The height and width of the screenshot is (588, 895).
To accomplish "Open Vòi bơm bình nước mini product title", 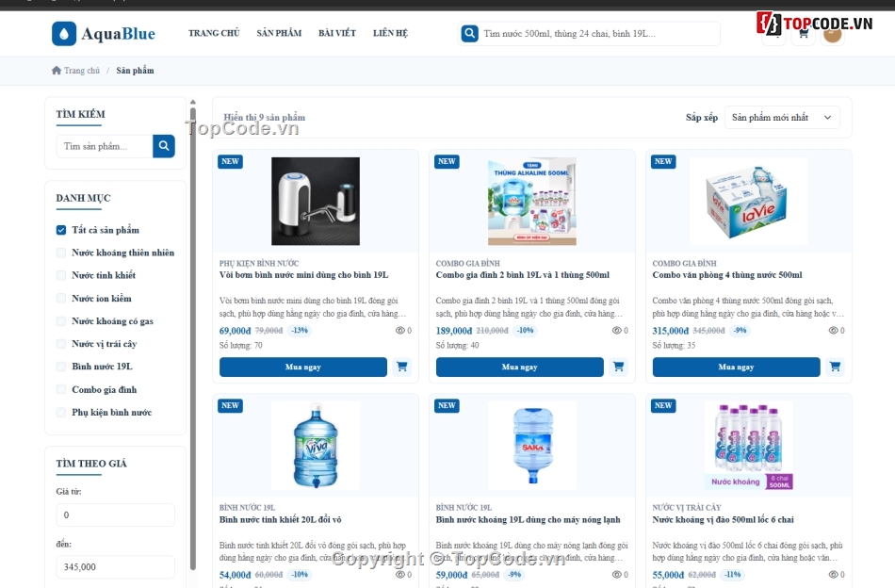I will click(303, 275).
